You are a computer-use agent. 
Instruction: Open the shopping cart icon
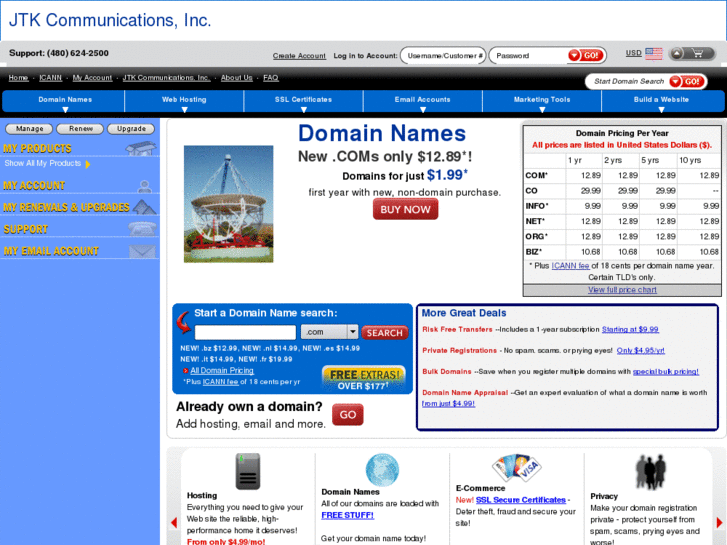(698, 54)
